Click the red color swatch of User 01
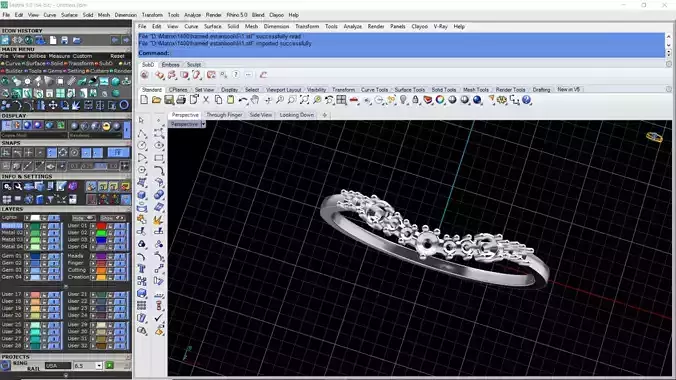This screenshot has width=676, height=380. (101, 226)
